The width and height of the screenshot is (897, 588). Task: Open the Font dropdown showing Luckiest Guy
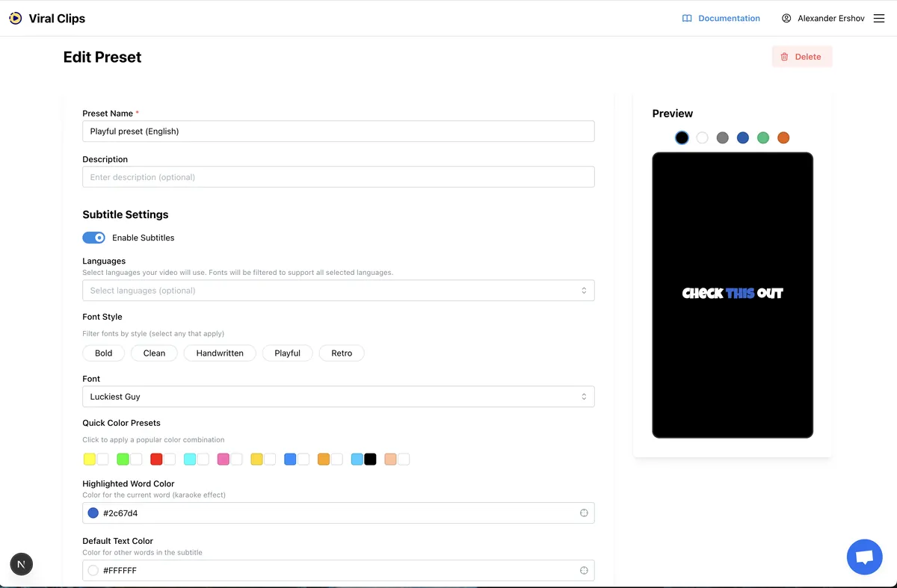[x=338, y=396]
